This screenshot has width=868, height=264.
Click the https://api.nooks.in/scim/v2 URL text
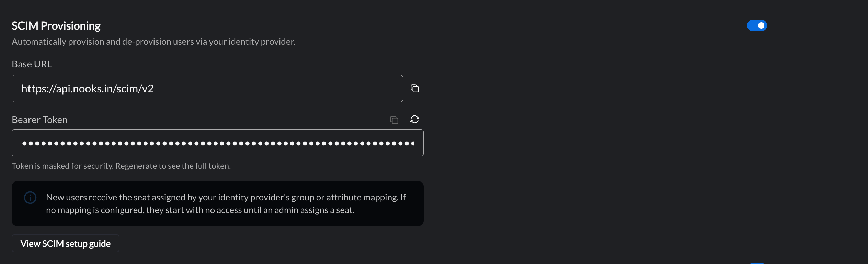coord(88,89)
